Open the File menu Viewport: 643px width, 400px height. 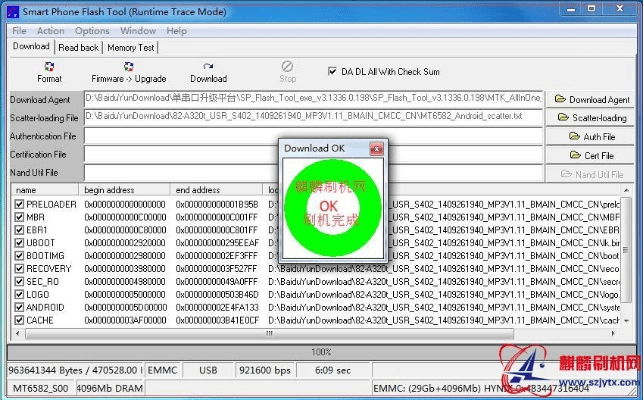19,31
